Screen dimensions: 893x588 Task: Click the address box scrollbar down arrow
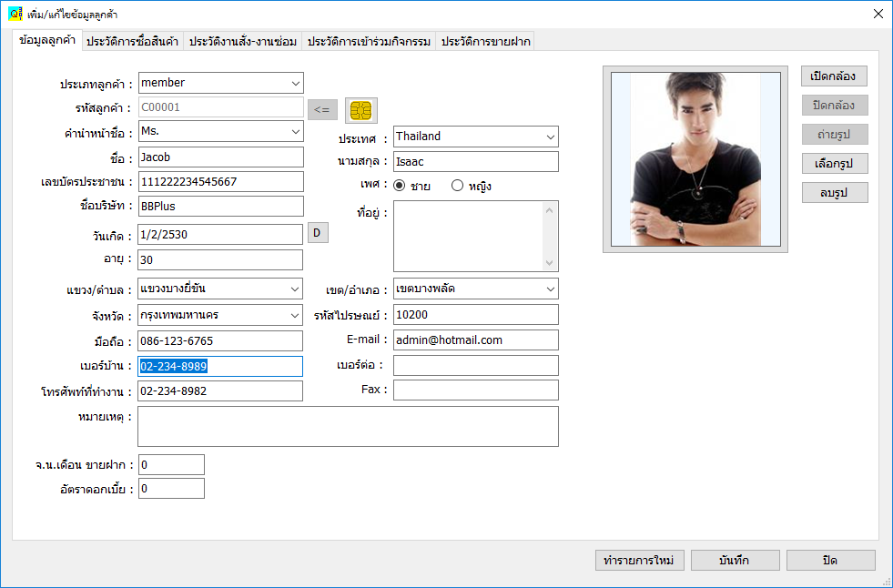point(549,262)
